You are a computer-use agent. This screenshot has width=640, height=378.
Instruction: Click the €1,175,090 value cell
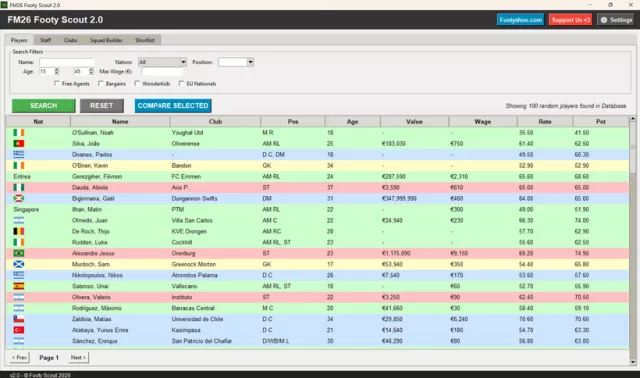tap(396, 253)
